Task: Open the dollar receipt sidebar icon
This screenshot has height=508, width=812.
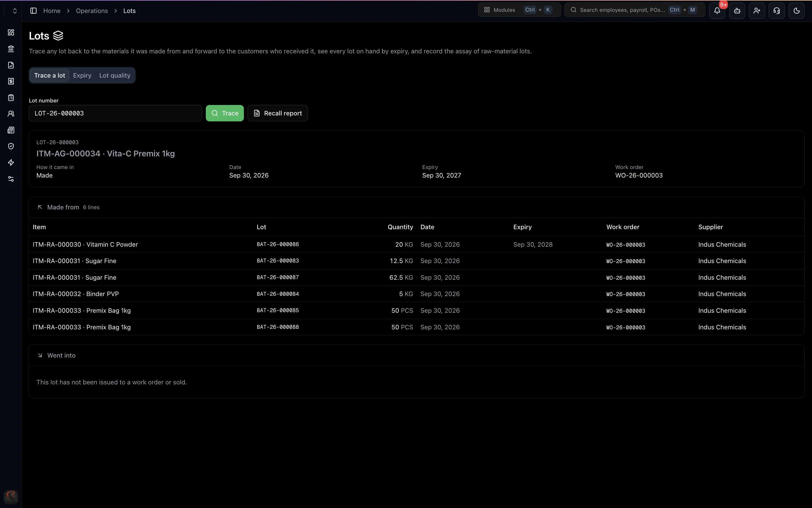Action: coord(11,81)
